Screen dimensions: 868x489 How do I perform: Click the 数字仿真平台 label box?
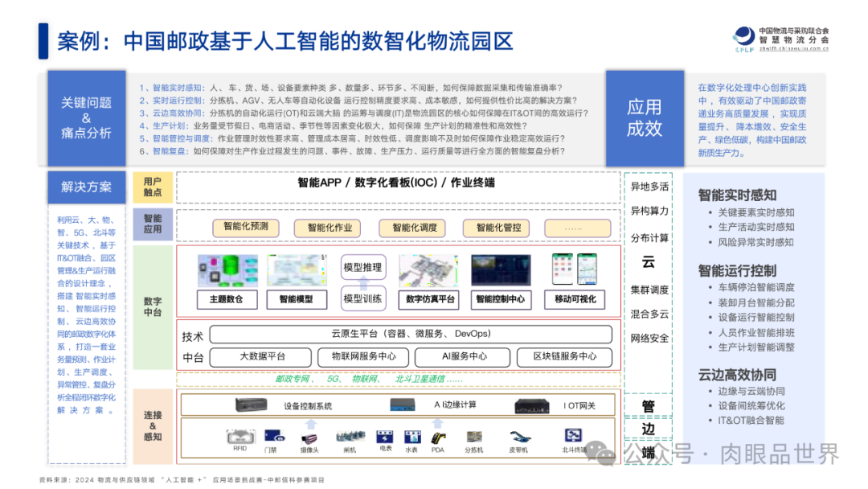coord(428,300)
